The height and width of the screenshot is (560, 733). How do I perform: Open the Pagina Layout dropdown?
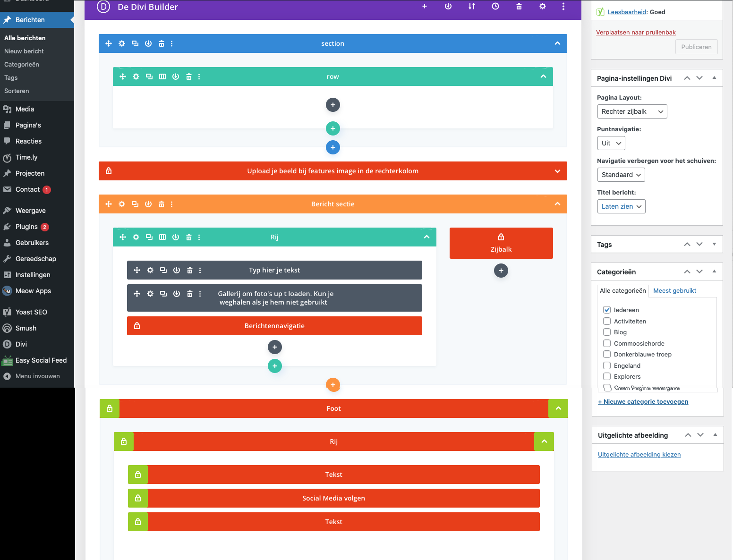631,111
